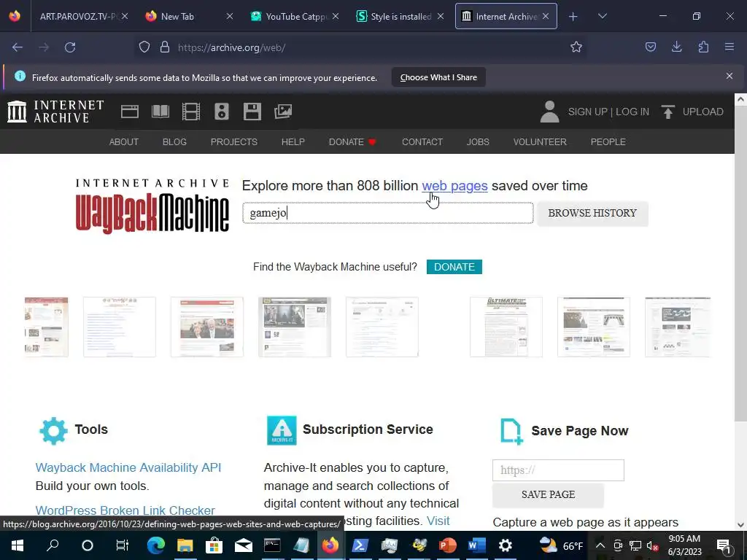
Task: Open the ABOUT menu item
Action: 124,142
